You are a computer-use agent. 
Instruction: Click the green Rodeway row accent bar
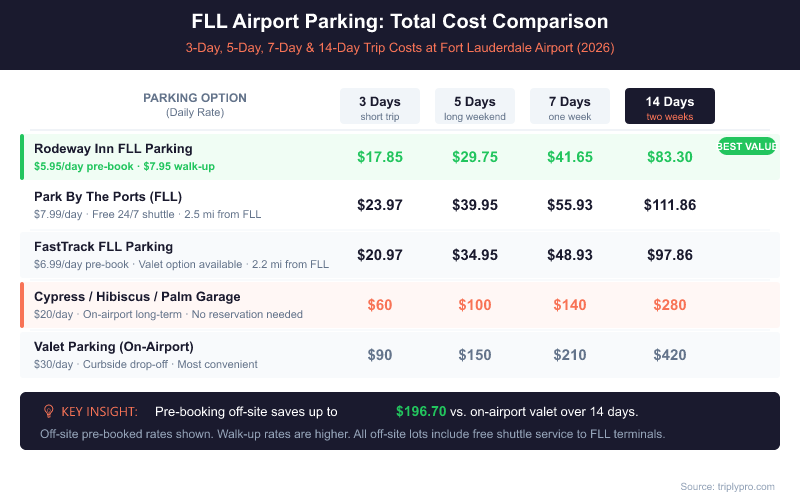click(x=22, y=156)
